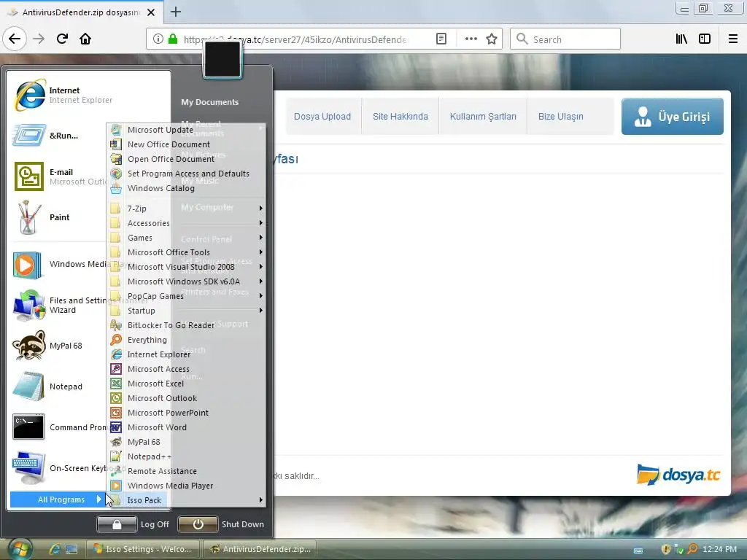
Task: Launch Notepad++
Action: (x=186, y=456)
